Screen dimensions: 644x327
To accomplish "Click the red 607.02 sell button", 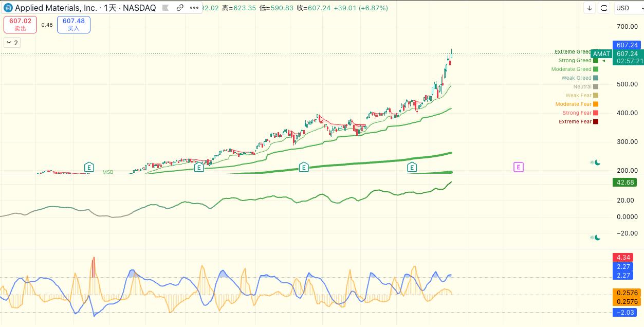I will [x=21, y=25].
